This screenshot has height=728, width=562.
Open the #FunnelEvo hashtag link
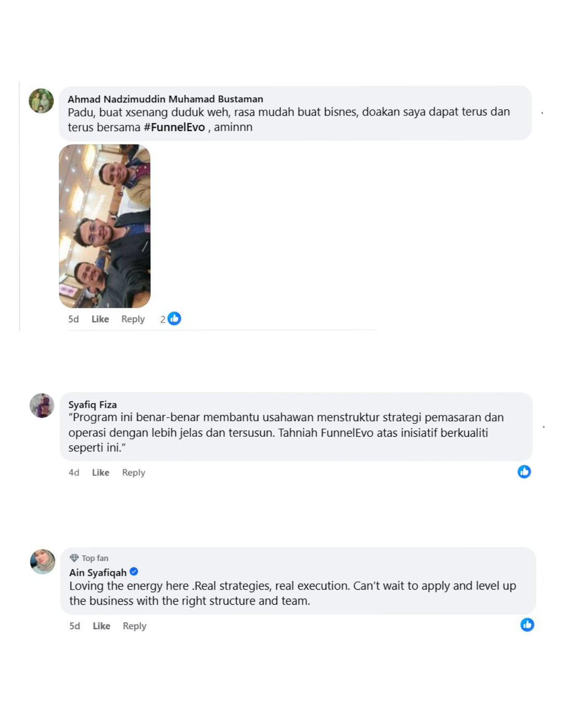click(174, 127)
